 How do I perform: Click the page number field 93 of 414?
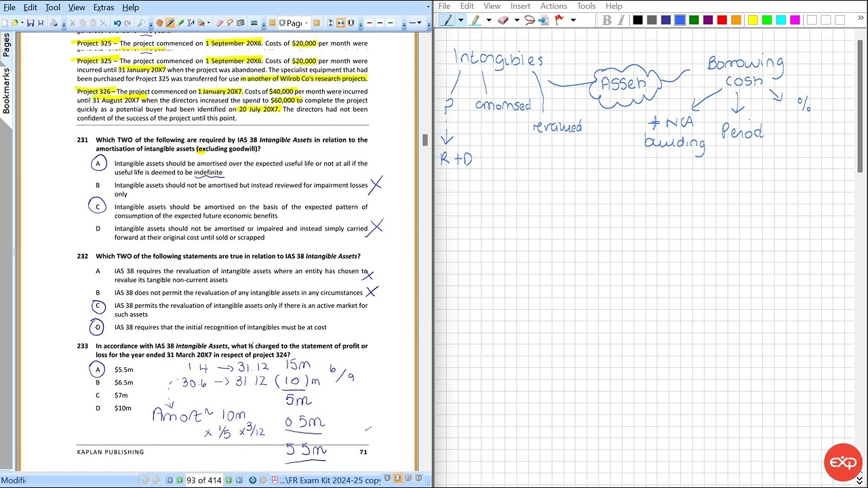pyautogui.click(x=203, y=481)
